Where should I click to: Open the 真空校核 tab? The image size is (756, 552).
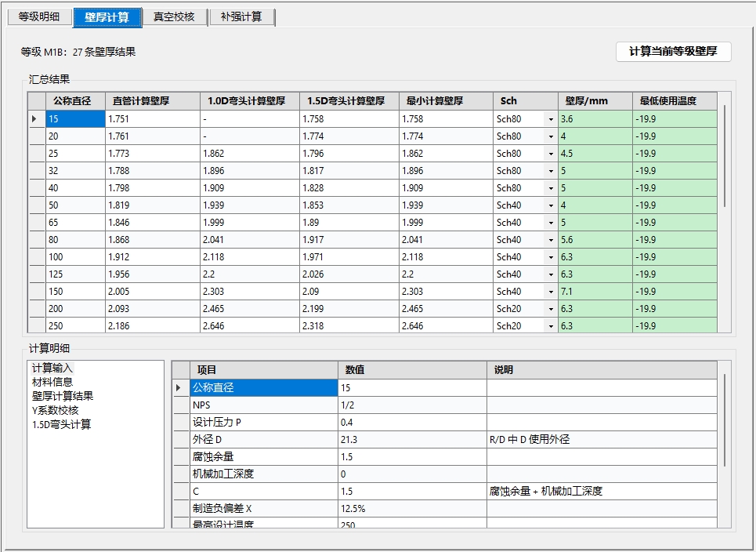coord(175,17)
